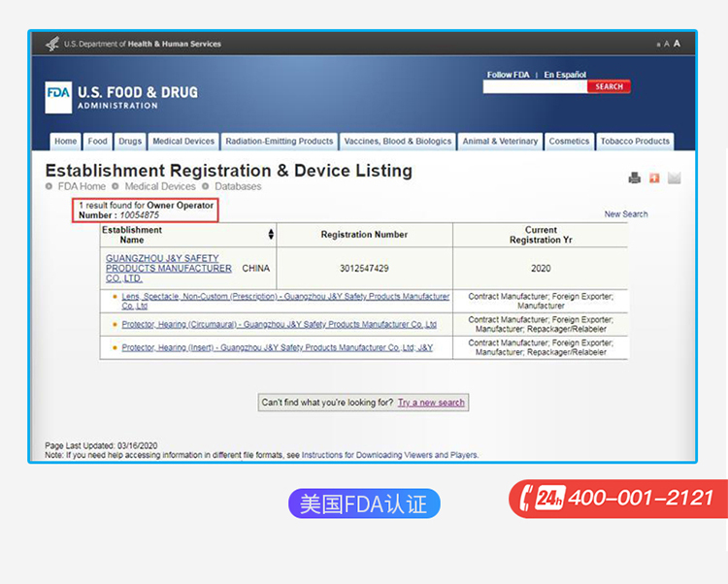Click the CHINA country text
Viewport: 728px width, 584px height.
[x=256, y=269]
